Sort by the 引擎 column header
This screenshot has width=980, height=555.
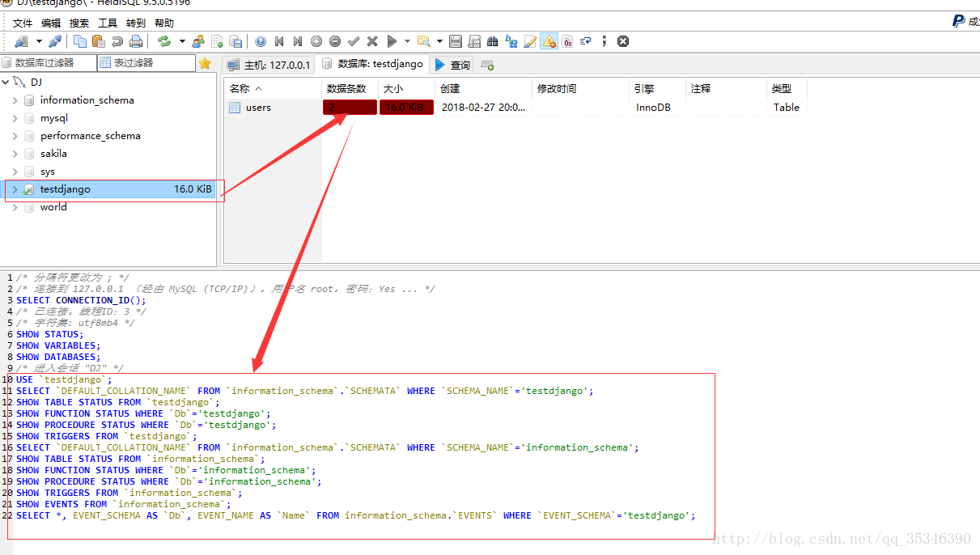tap(657, 89)
